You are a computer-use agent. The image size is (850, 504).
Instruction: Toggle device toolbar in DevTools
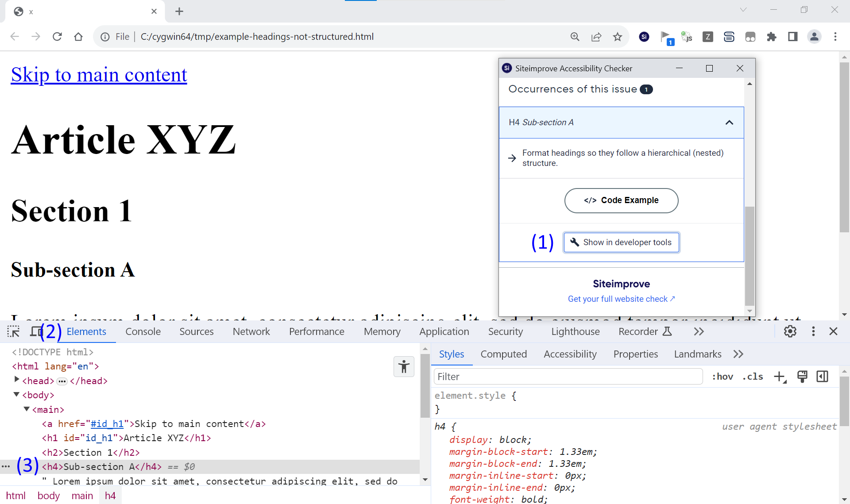(35, 331)
